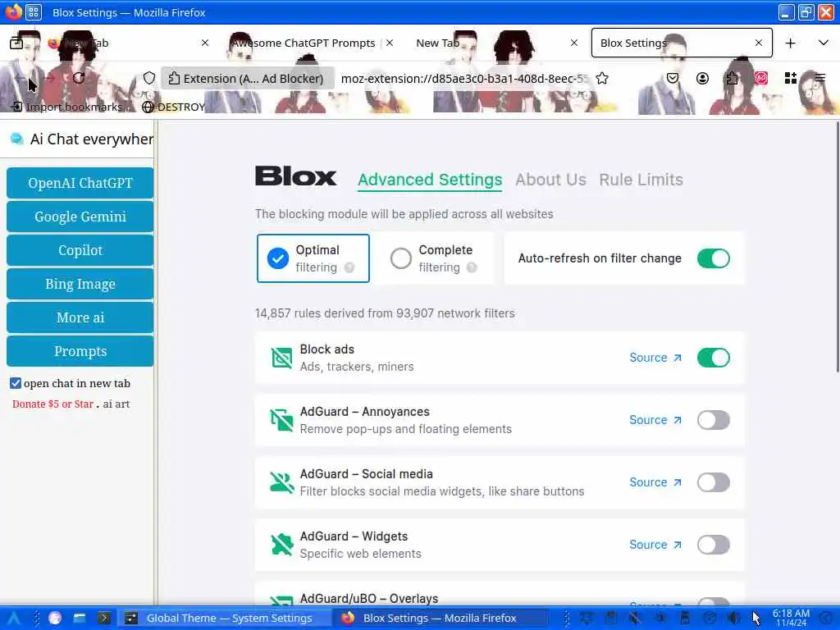The height and width of the screenshot is (630, 840).
Task: Toggle Auto-refresh on filter change
Action: click(713, 258)
